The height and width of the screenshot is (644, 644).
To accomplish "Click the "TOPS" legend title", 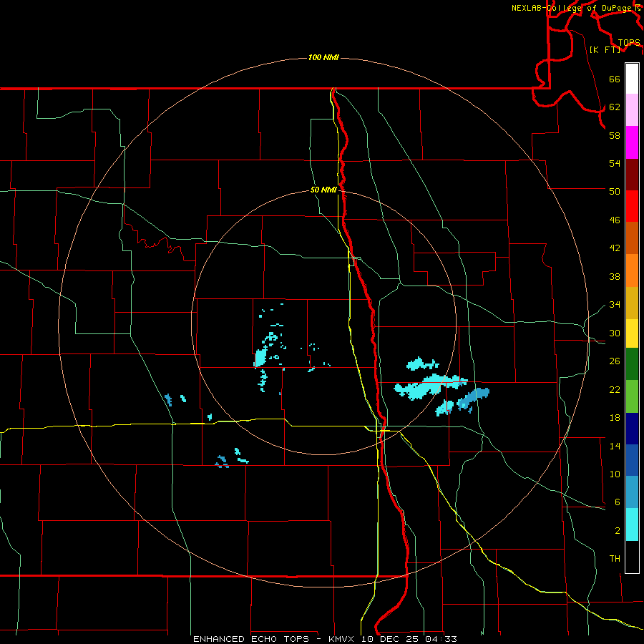I will 629,43.
